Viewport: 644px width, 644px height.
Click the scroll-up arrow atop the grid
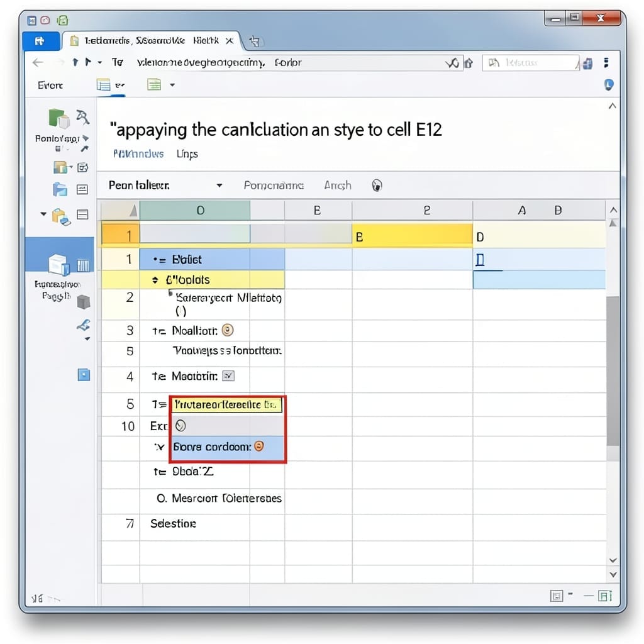(613, 210)
